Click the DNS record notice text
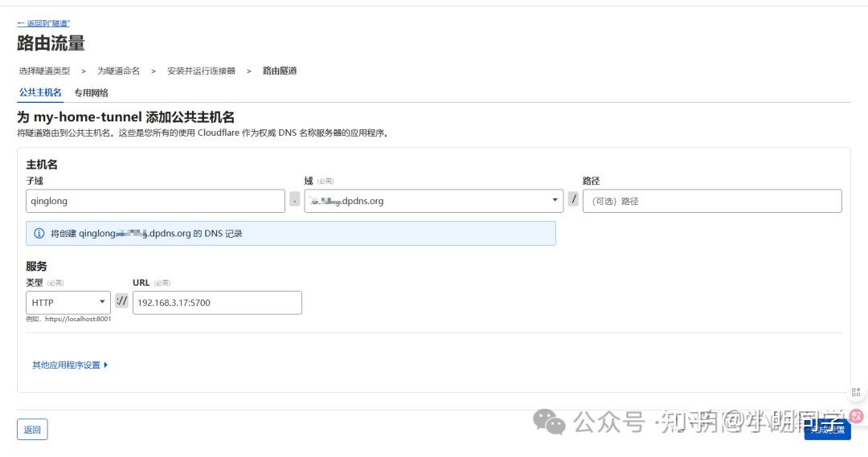 coord(147,234)
